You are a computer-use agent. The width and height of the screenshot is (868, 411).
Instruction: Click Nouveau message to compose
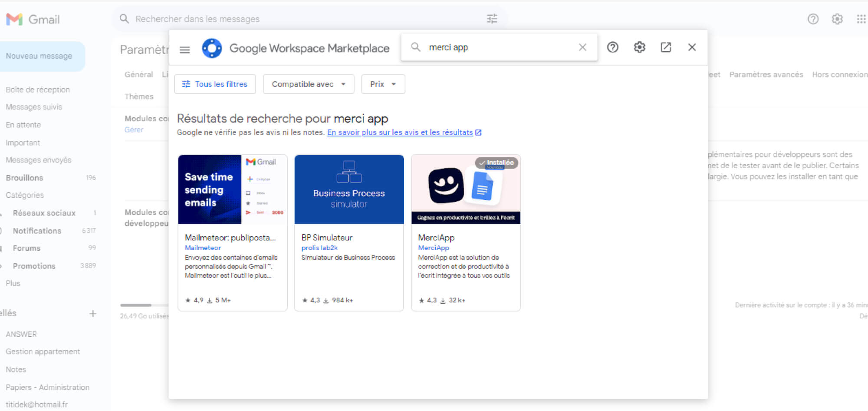click(x=39, y=56)
